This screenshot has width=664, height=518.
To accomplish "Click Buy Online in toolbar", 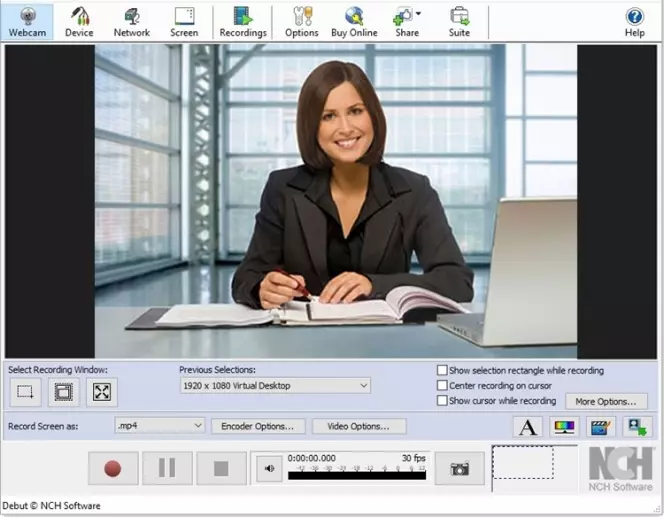I will pyautogui.click(x=354, y=22).
